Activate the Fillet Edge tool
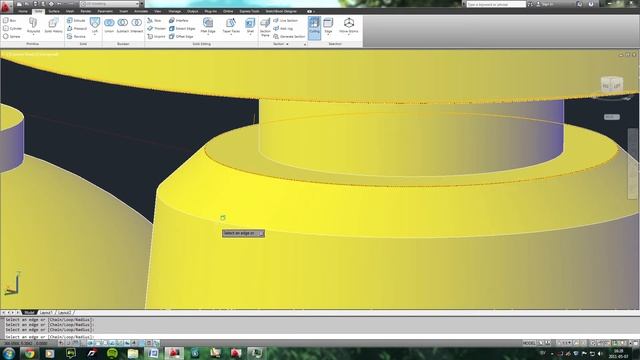 tap(208, 25)
